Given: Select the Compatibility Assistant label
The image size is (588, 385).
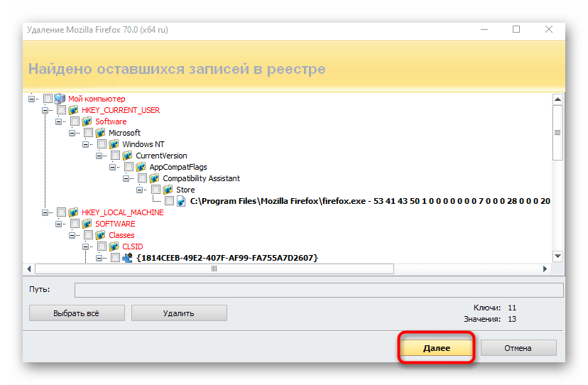Looking at the screenshot, I should [x=202, y=178].
